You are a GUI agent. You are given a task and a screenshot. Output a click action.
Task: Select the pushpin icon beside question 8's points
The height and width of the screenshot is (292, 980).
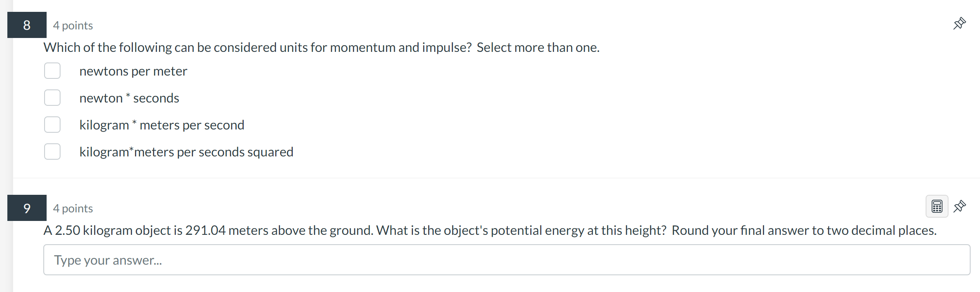click(960, 23)
